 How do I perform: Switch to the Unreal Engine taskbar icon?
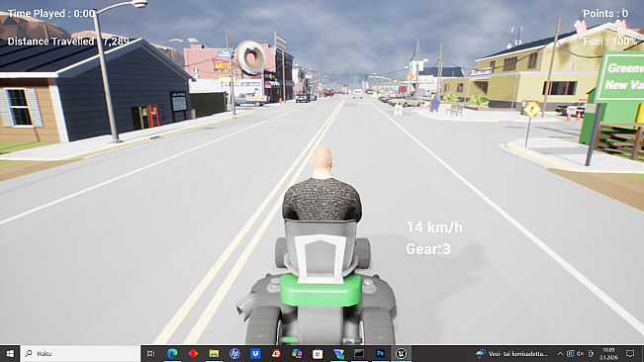coord(401,353)
